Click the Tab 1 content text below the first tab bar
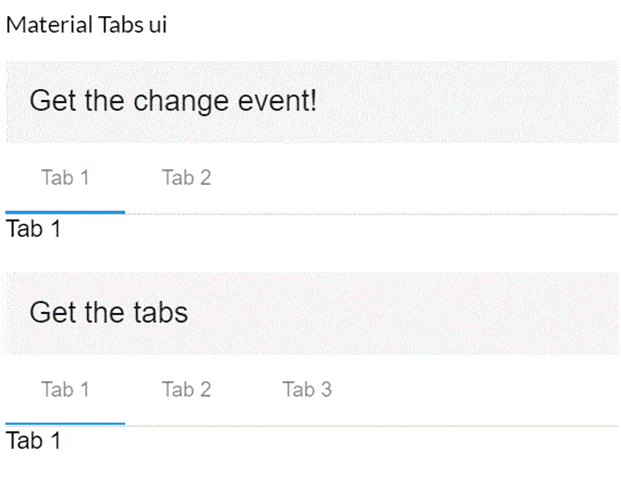 click(x=33, y=229)
